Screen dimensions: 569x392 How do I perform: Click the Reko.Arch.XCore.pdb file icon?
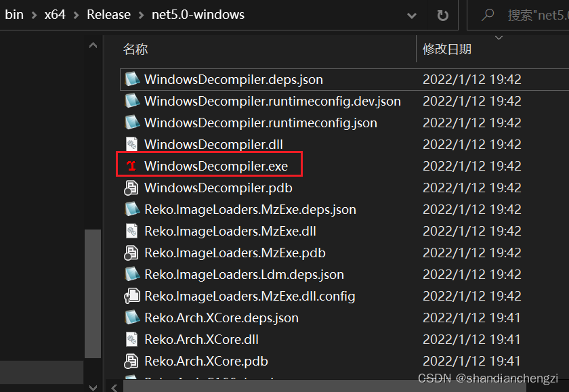point(131,361)
